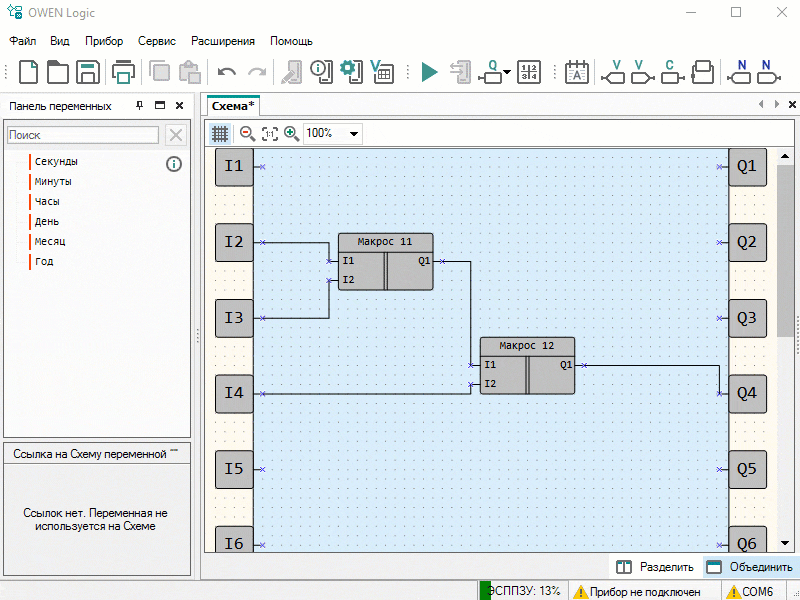Screen dimensions: 800x600
Task: Open the variables table icon
Action: point(381,71)
